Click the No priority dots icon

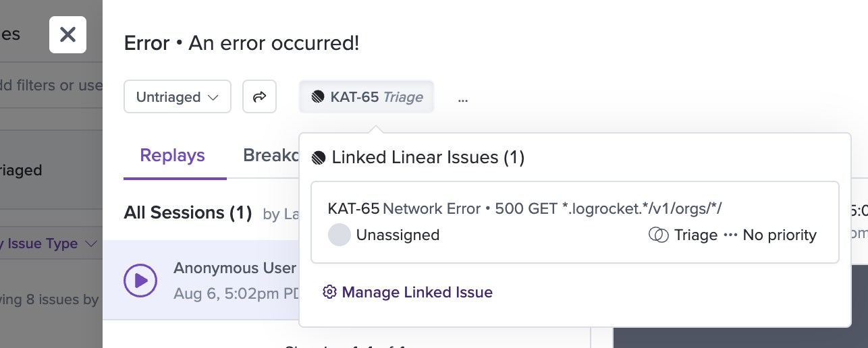point(730,235)
